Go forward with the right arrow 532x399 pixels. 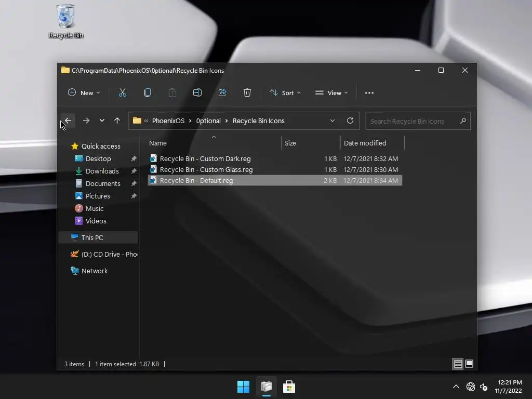coord(86,121)
